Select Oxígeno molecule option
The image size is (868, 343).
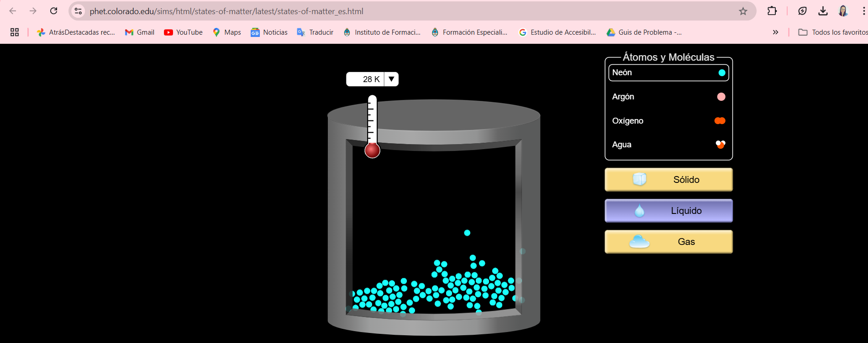pyautogui.click(x=668, y=121)
